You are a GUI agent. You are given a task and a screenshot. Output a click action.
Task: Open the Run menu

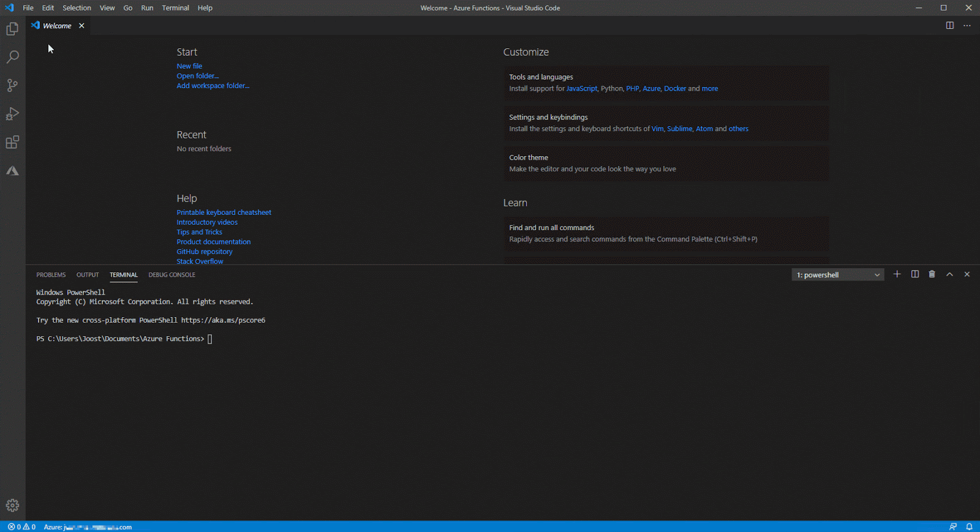147,8
